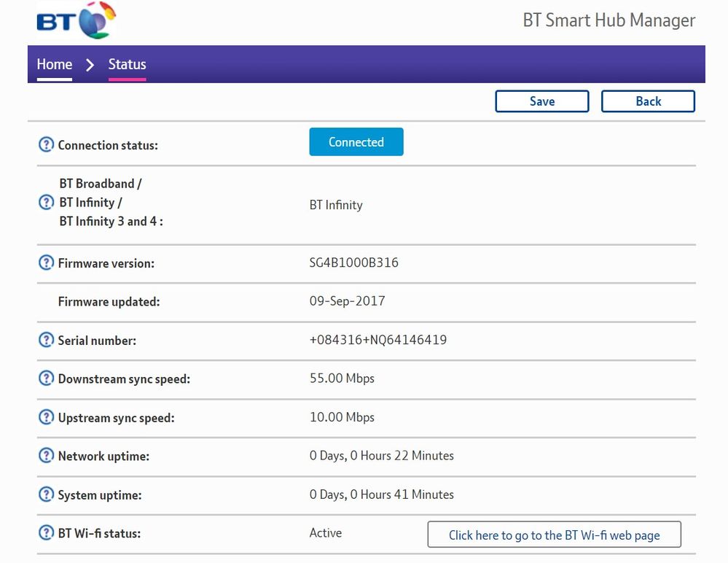The height and width of the screenshot is (563, 728).
Task: Click the Connection status label
Action: pyautogui.click(x=108, y=145)
